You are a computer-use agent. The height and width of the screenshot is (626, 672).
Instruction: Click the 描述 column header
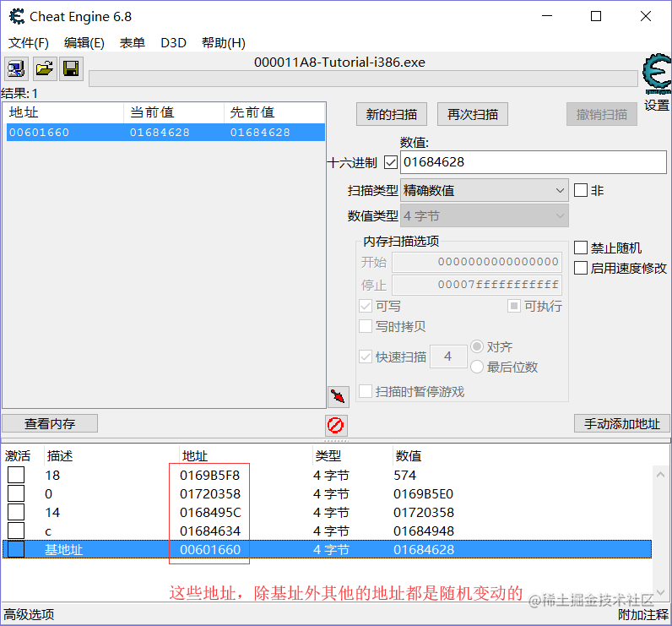point(60,455)
